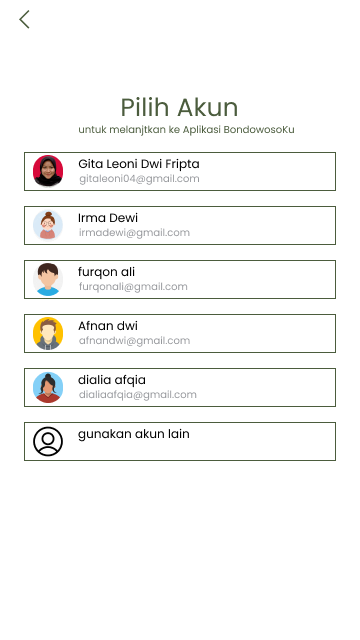Click email irmadewi@gmail.com
Image resolution: width=360 pixels, height=640 pixels.
coord(134,233)
